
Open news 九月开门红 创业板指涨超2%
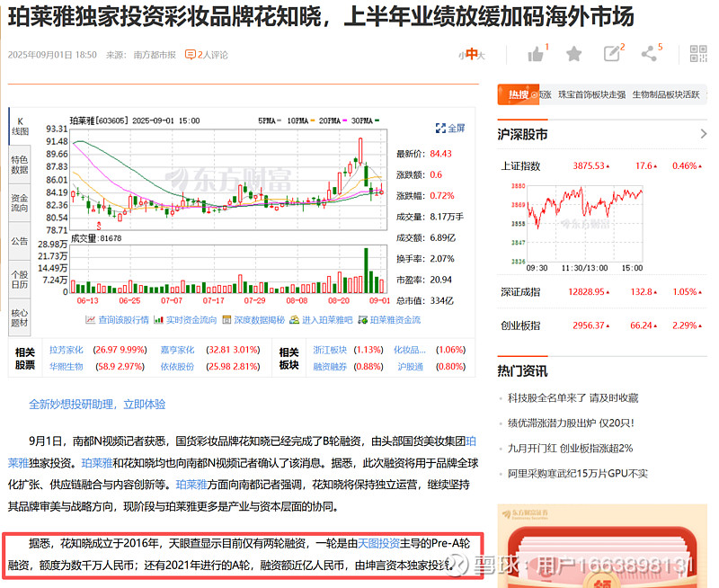tap(571, 448)
